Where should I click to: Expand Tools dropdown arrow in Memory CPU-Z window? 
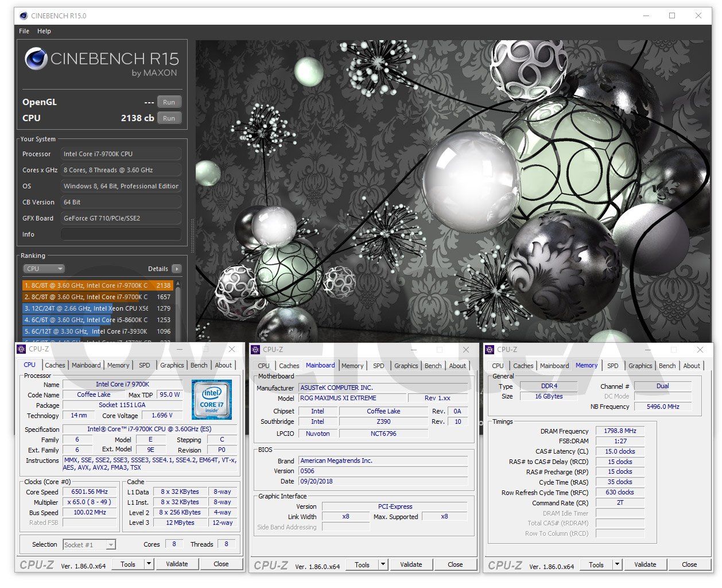pos(618,564)
